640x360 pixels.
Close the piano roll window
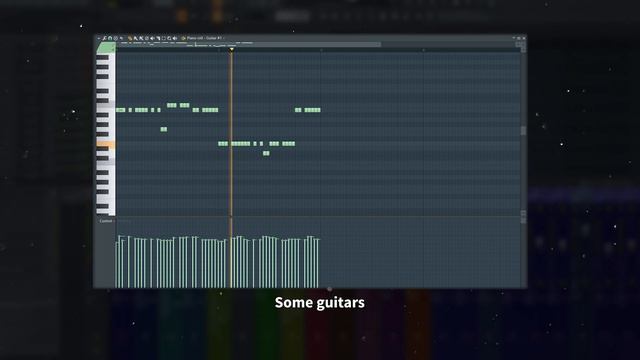(524, 38)
